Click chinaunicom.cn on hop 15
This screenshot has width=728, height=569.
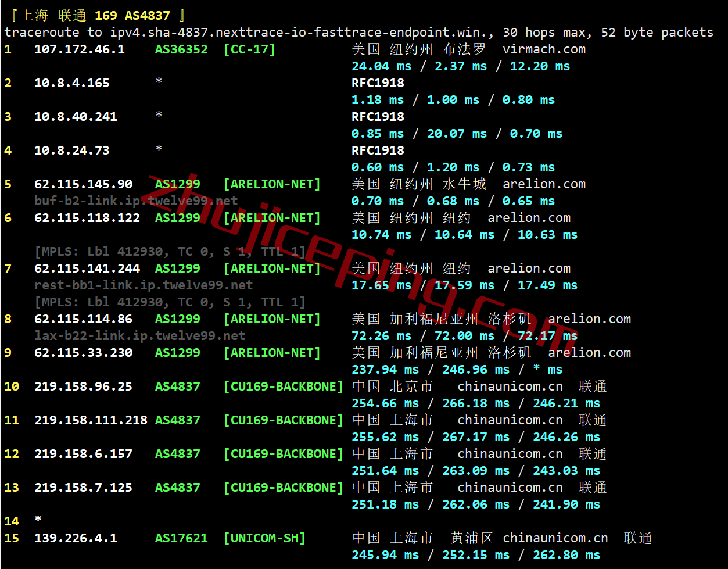pyautogui.click(x=555, y=538)
